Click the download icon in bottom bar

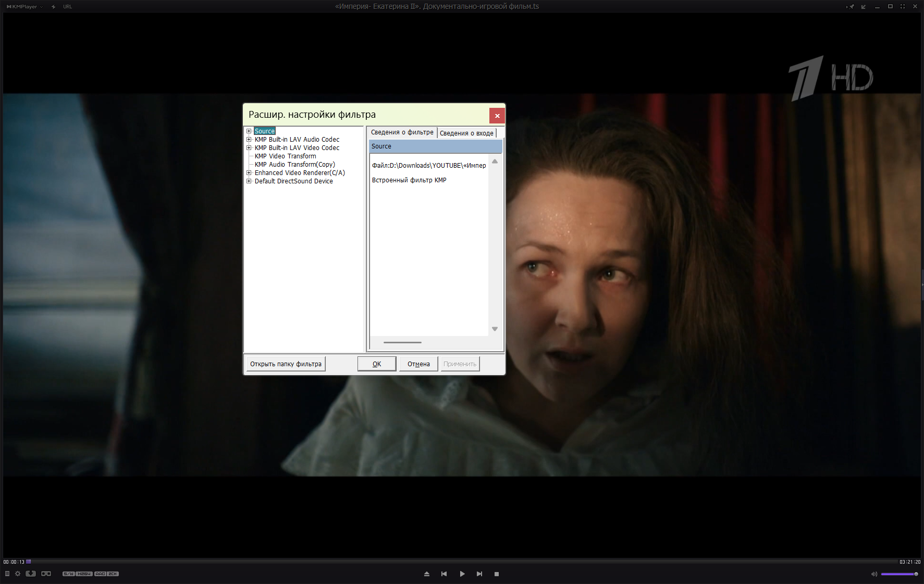pyautogui.click(x=31, y=574)
